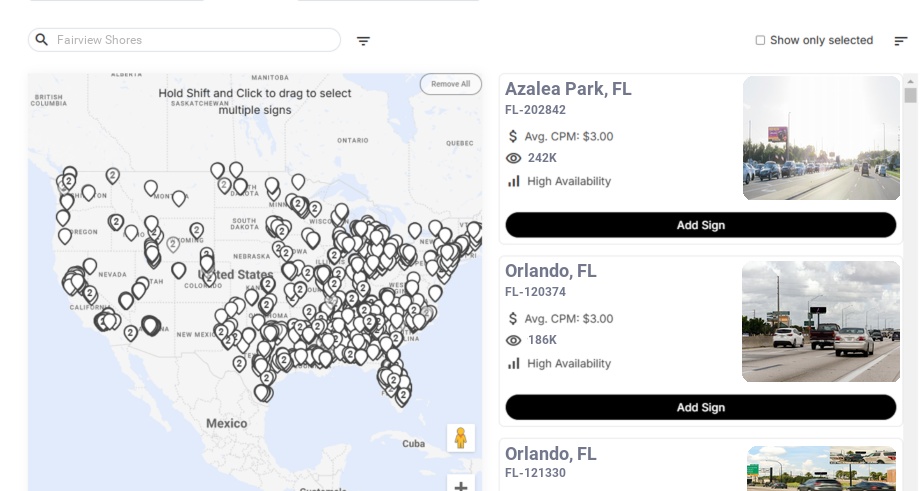The width and height of the screenshot is (920, 491).
Task: Click the search magnifier icon
Action: [x=42, y=40]
